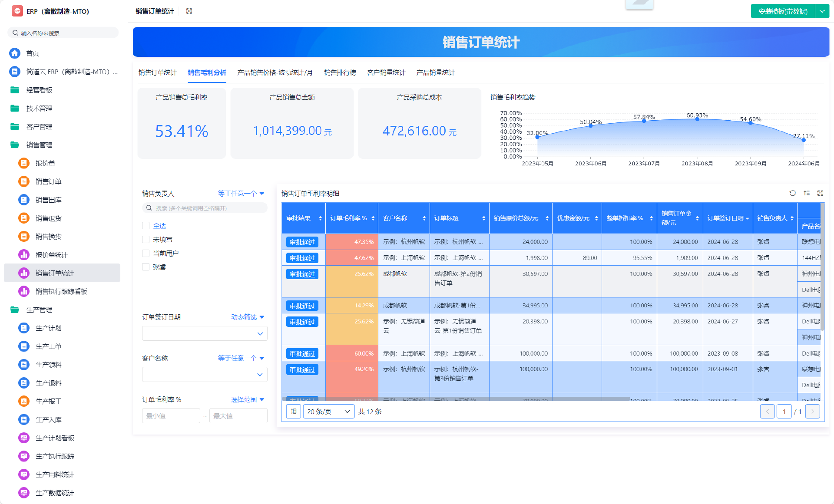
Task: Click the 最小值 input field
Action: tap(171, 416)
